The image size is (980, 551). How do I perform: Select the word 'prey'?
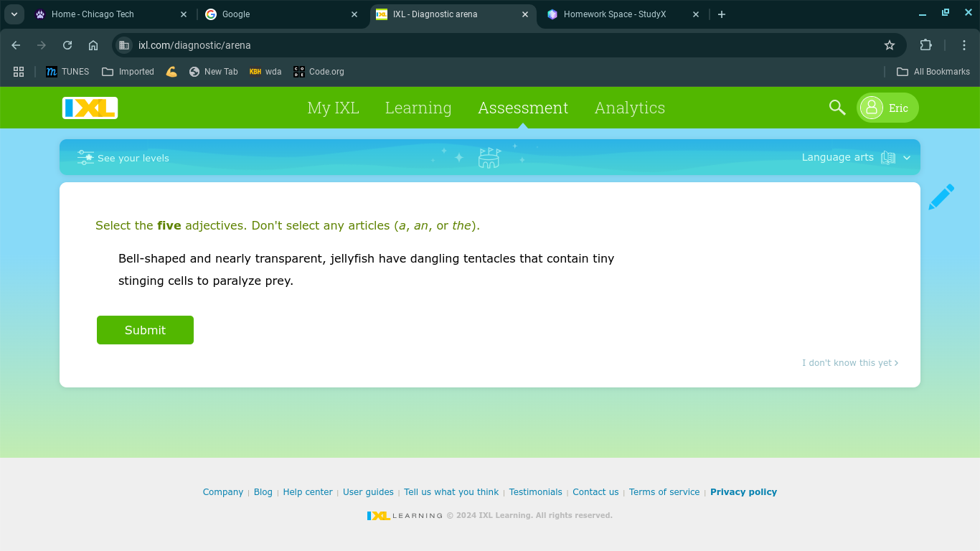coord(278,282)
